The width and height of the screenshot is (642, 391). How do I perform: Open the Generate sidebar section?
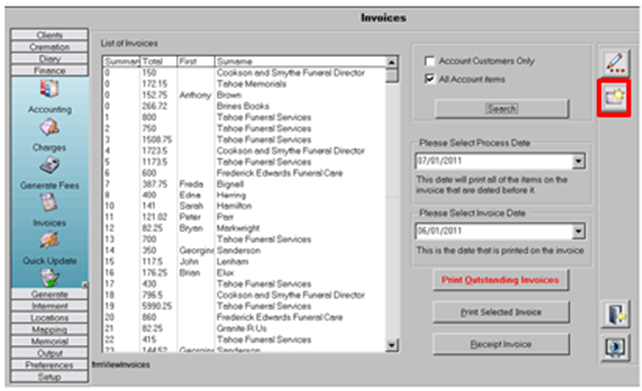(49, 294)
